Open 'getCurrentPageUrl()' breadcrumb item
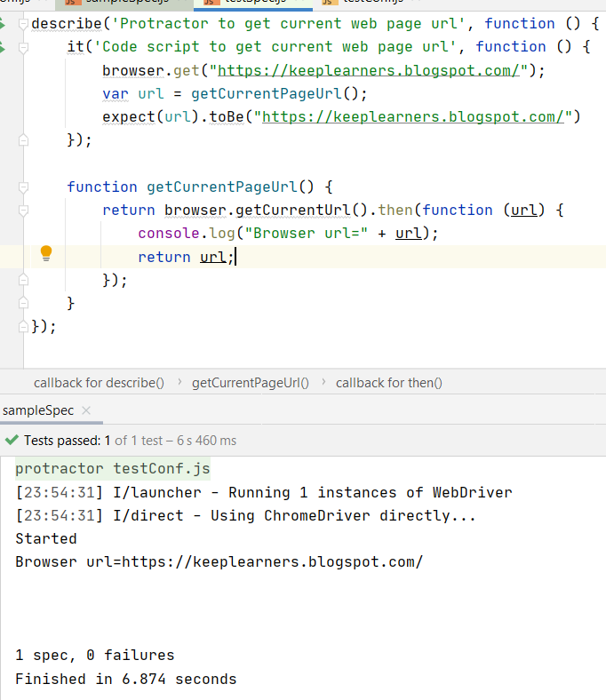The height and width of the screenshot is (700, 606). [x=250, y=383]
